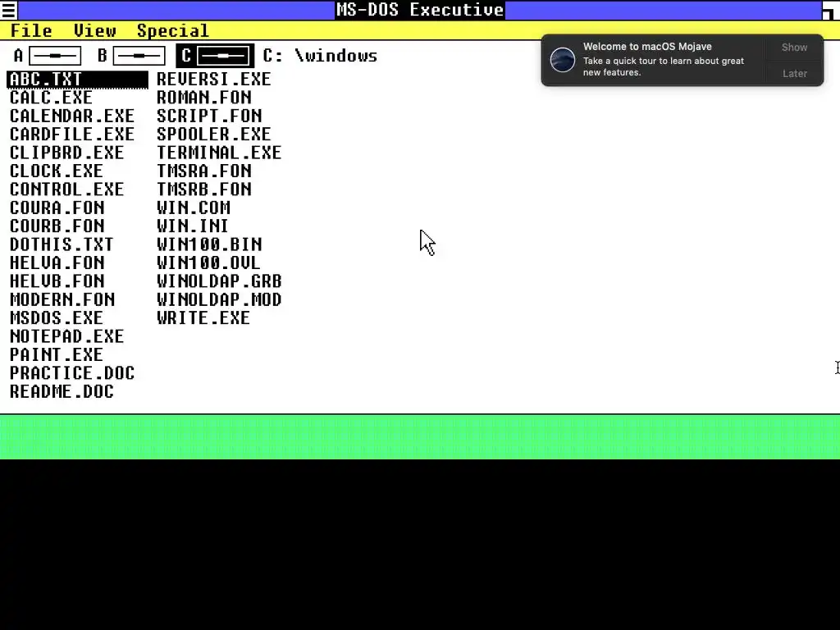Image resolution: width=840 pixels, height=630 pixels.
Task: Select WRITE.EXE
Action: (x=203, y=317)
